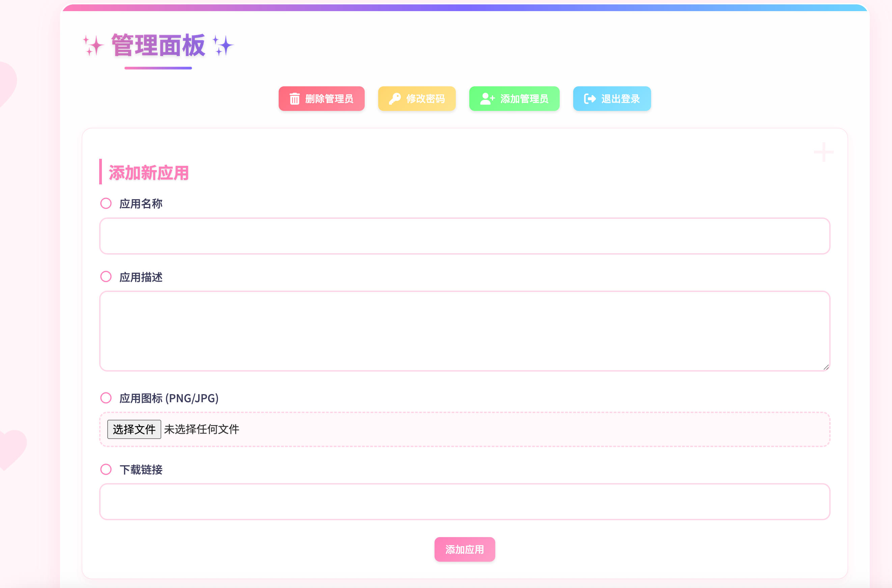Click the 选择文件 file chooser button

click(x=134, y=430)
